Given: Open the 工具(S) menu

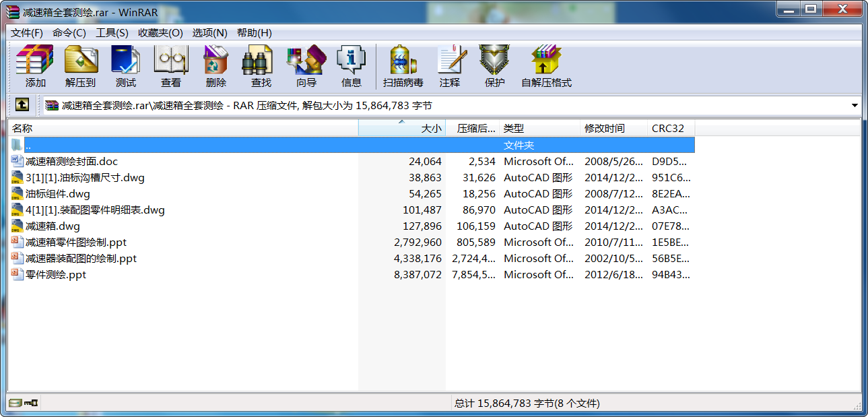Looking at the screenshot, I should 112,32.
